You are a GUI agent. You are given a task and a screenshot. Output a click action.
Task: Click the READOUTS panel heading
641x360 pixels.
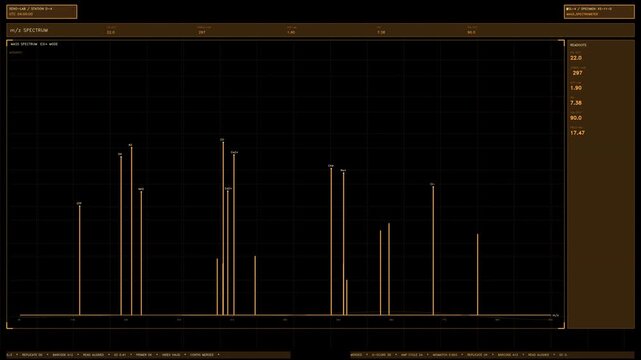578,45
